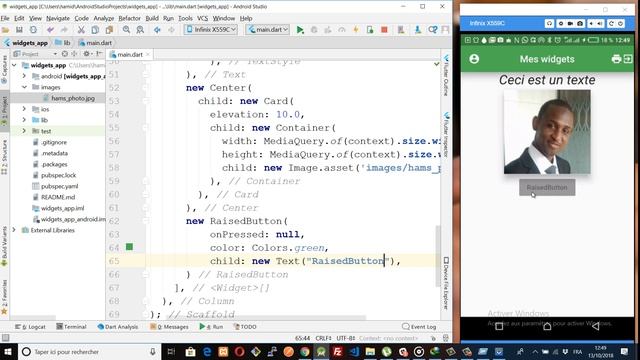Screen dimensions: 640x360
Task: Click the Navigate Back arrow
Action: pyautogui.click(x=157, y=30)
